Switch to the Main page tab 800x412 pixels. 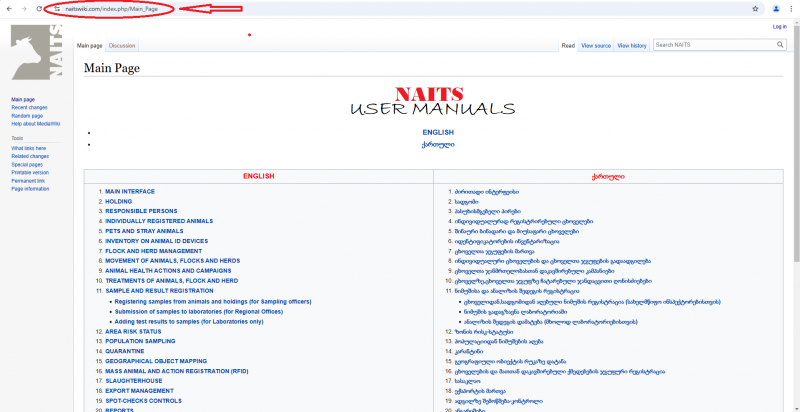[x=90, y=46]
